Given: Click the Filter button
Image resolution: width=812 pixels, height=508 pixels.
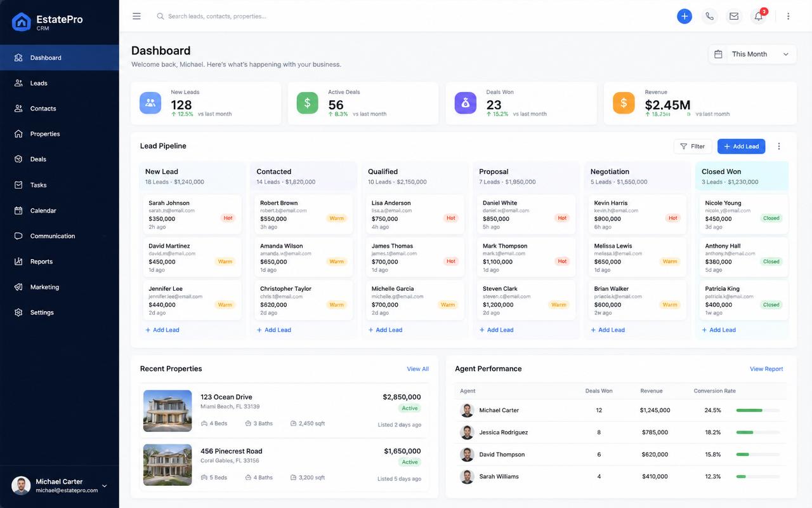Looking at the screenshot, I should click(x=693, y=146).
